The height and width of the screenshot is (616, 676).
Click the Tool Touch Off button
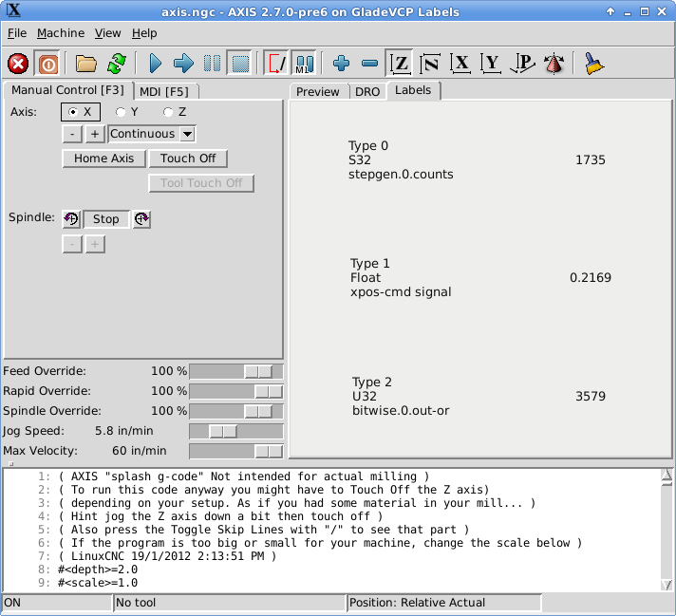point(201,183)
